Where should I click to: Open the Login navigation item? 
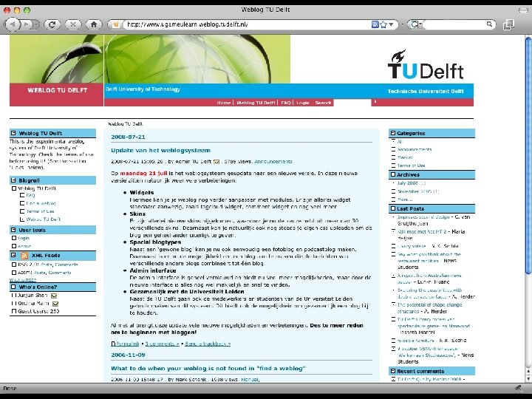click(x=303, y=103)
